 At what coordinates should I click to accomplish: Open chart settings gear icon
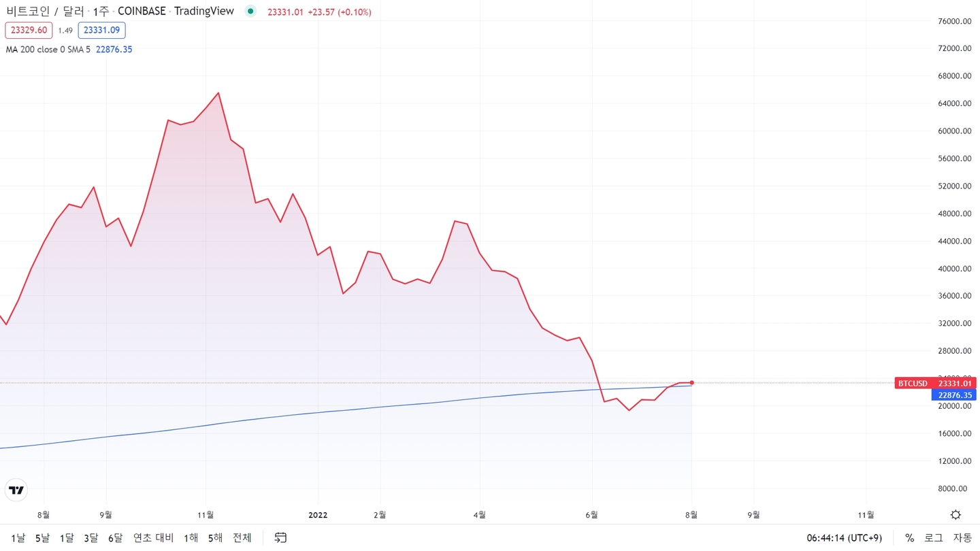(955, 515)
